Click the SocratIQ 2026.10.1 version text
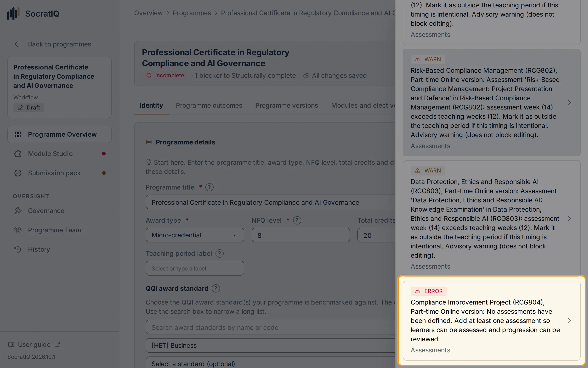588x368 pixels. coord(31,357)
